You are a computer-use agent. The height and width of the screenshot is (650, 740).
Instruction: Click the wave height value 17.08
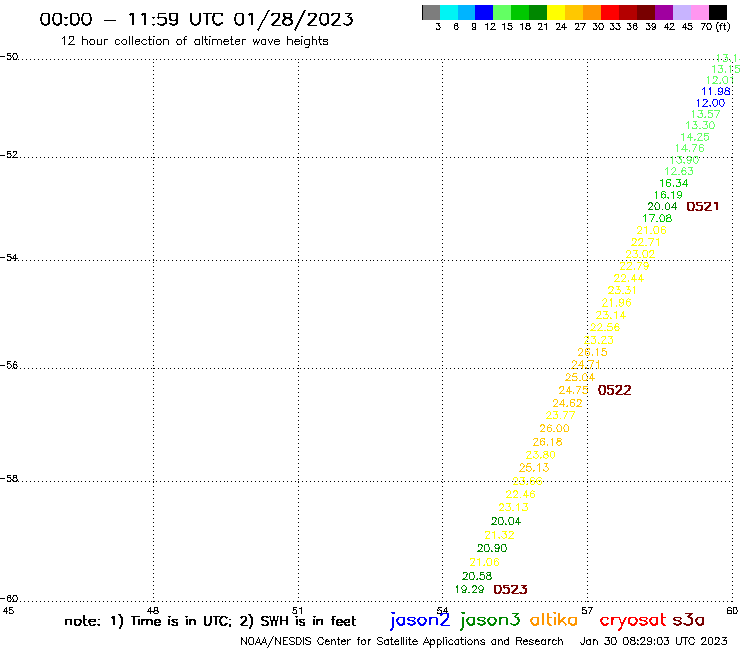pos(657,218)
